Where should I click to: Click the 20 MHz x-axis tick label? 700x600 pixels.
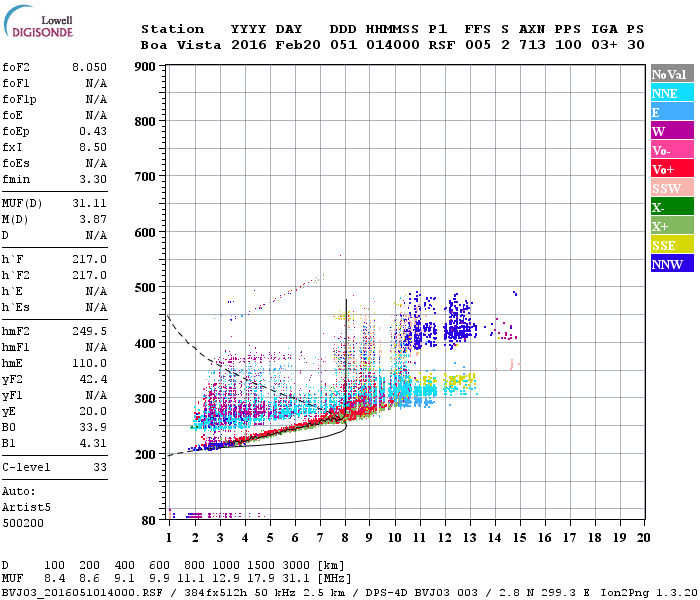tap(643, 538)
